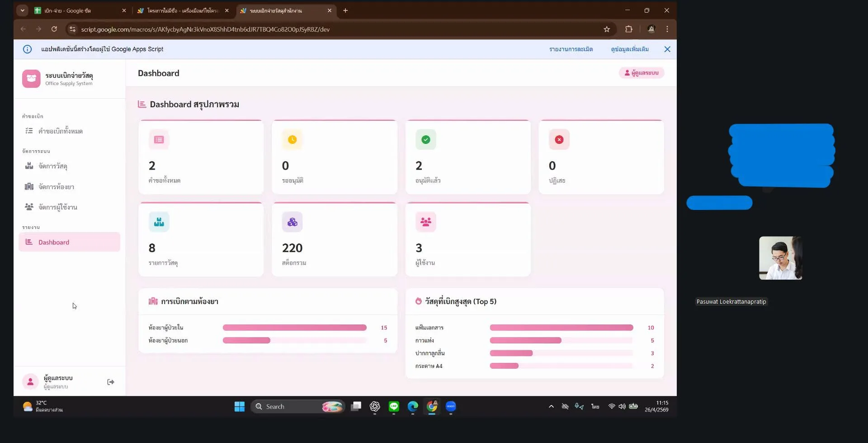Click the purple cubes icon on สต็อกรวม card
This screenshot has height=443, width=868.
[x=292, y=222]
